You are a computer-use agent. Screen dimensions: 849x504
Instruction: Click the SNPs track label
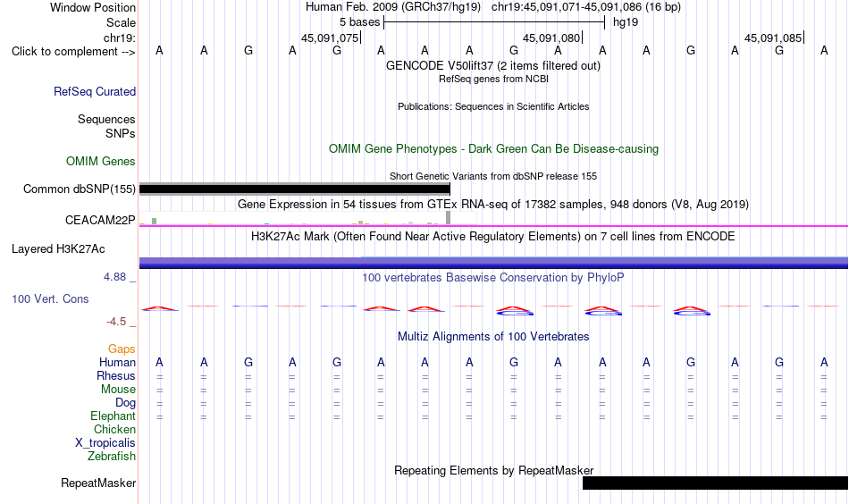(x=121, y=133)
